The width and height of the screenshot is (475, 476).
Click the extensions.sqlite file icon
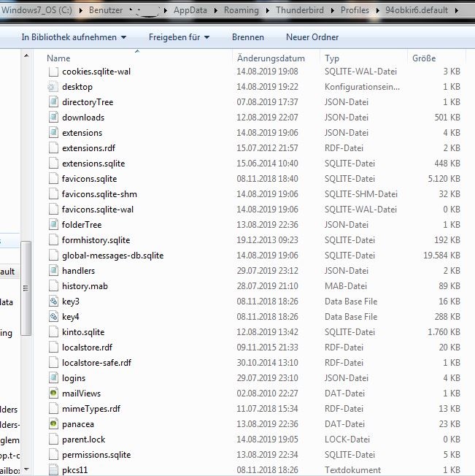(x=53, y=164)
